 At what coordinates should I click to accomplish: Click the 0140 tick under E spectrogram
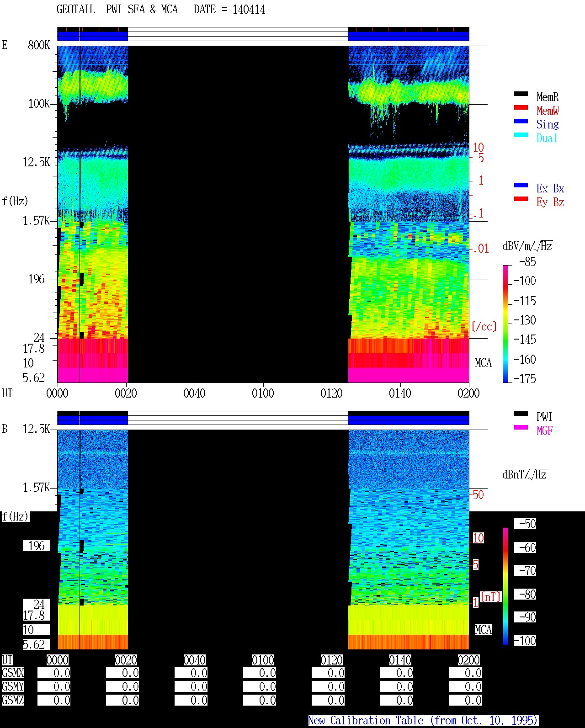(400, 393)
